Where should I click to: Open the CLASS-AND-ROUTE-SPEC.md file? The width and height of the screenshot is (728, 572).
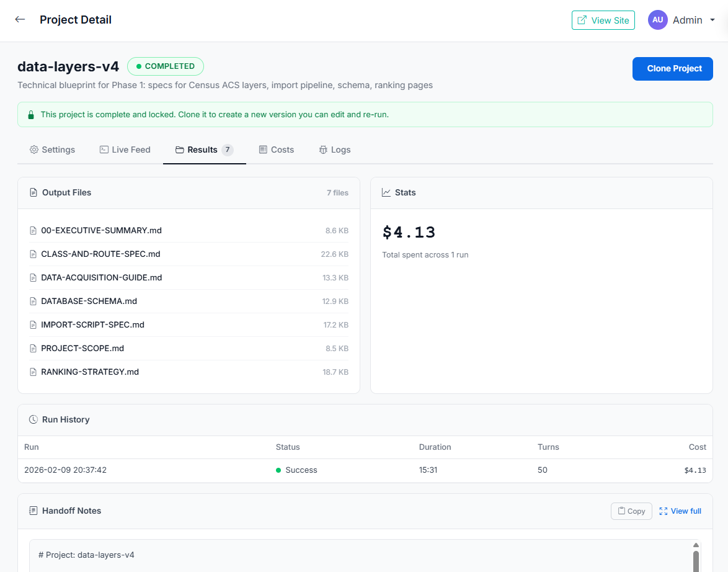100,254
